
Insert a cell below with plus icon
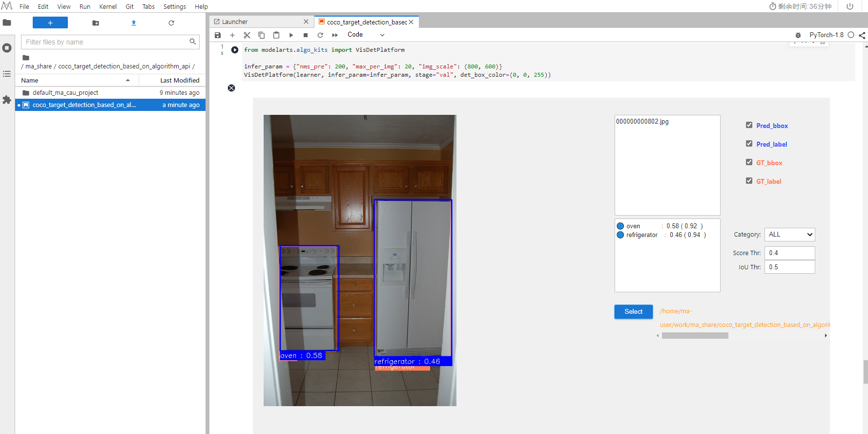pyautogui.click(x=232, y=35)
